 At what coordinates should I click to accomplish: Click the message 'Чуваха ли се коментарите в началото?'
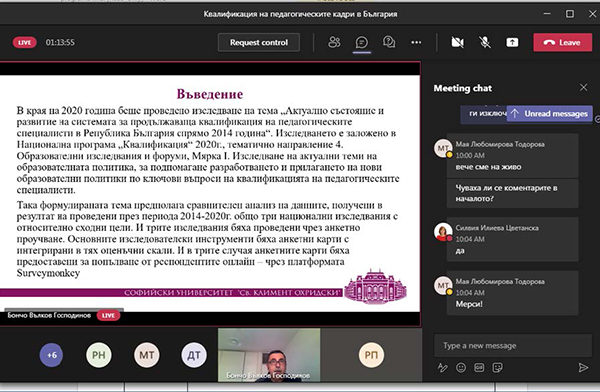pyautogui.click(x=506, y=193)
